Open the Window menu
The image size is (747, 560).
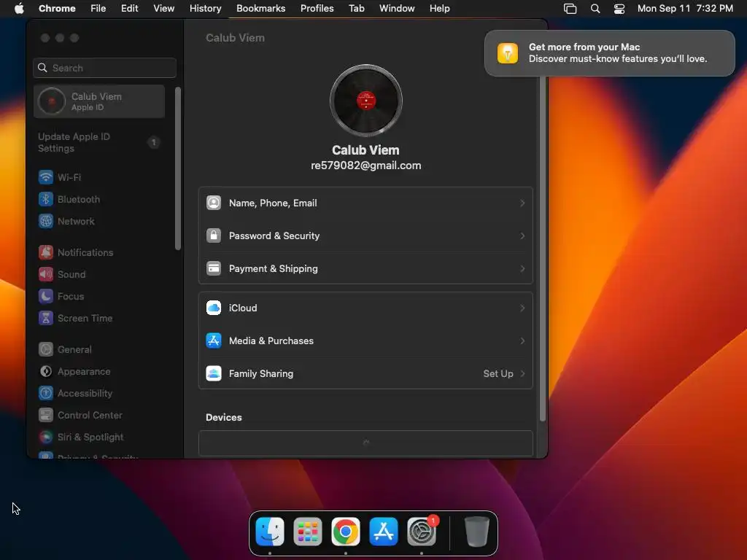pyautogui.click(x=397, y=9)
